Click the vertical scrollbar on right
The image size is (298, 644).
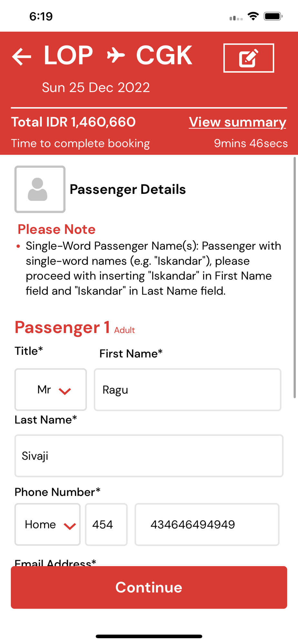[x=294, y=277]
